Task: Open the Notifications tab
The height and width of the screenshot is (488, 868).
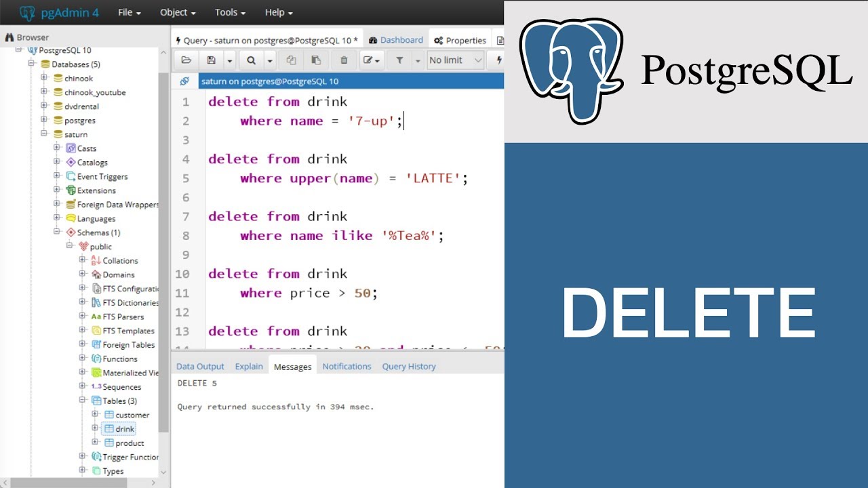Action: coord(347,366)
